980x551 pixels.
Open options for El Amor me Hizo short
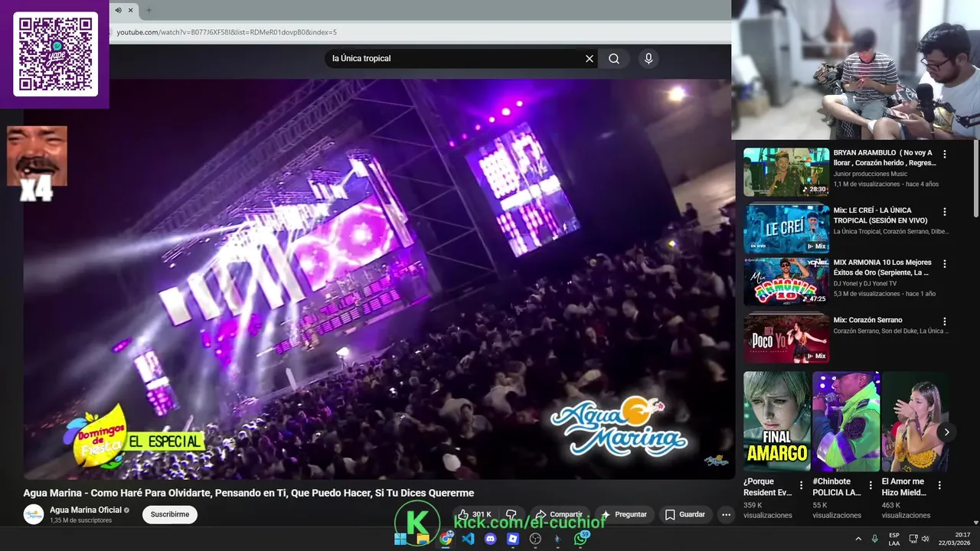pos(939,485)
